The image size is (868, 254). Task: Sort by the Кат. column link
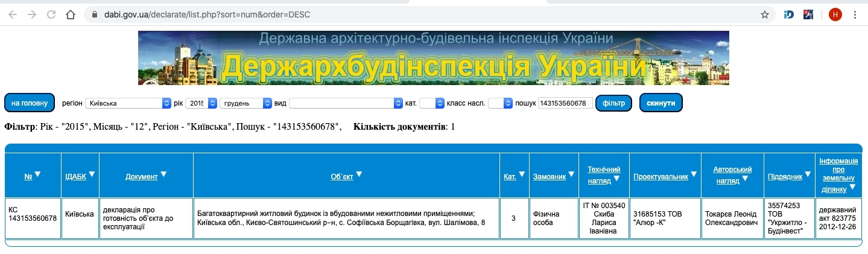[510, 177]
